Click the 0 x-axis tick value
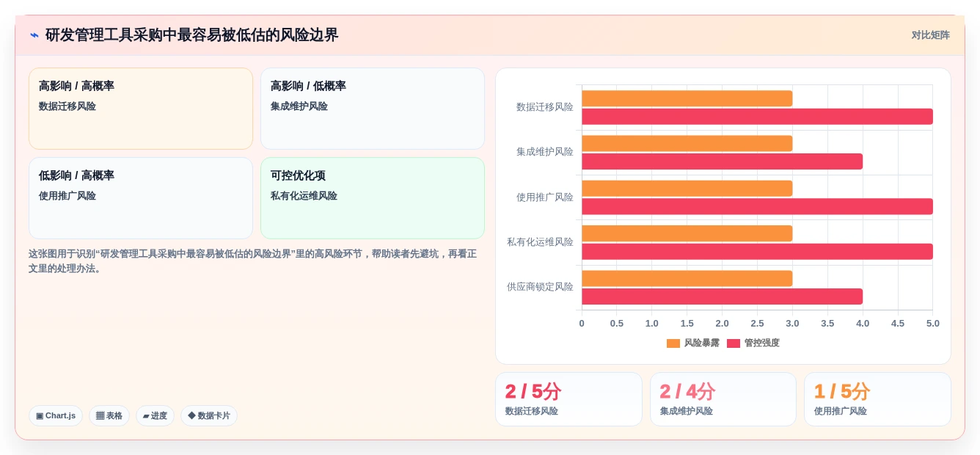The image size is (980, 455). pos(582,324)
